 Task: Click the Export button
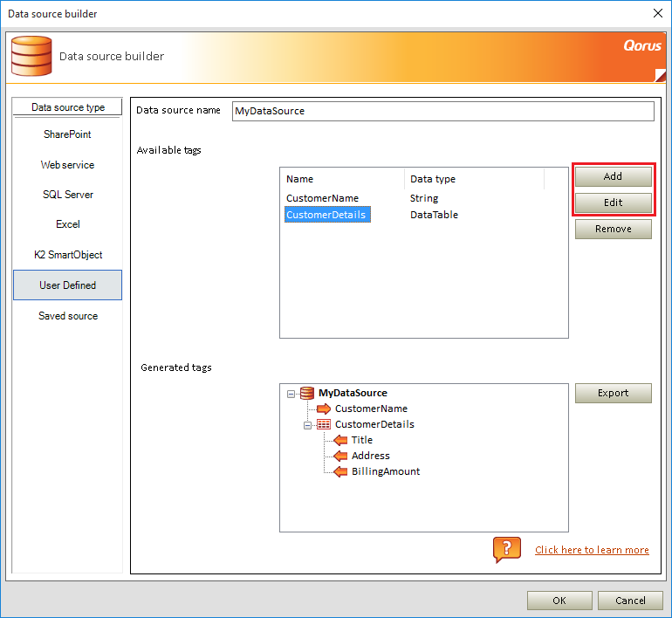click(x=613, y=393)
